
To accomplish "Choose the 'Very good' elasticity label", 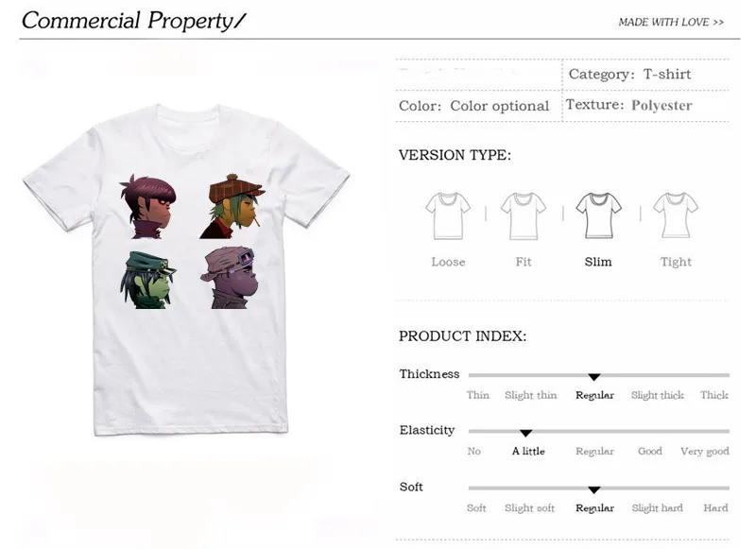I will pos(704,452).
